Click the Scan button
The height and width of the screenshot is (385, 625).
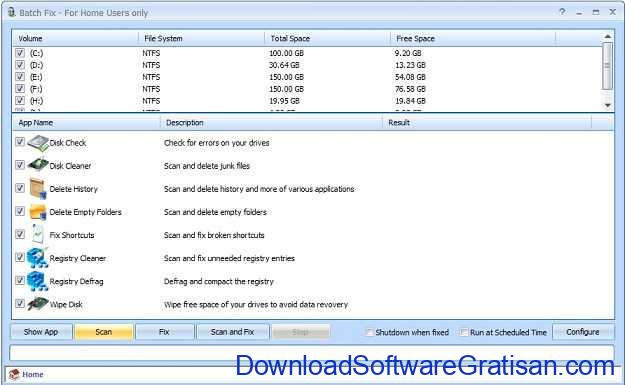coord(104,332)
